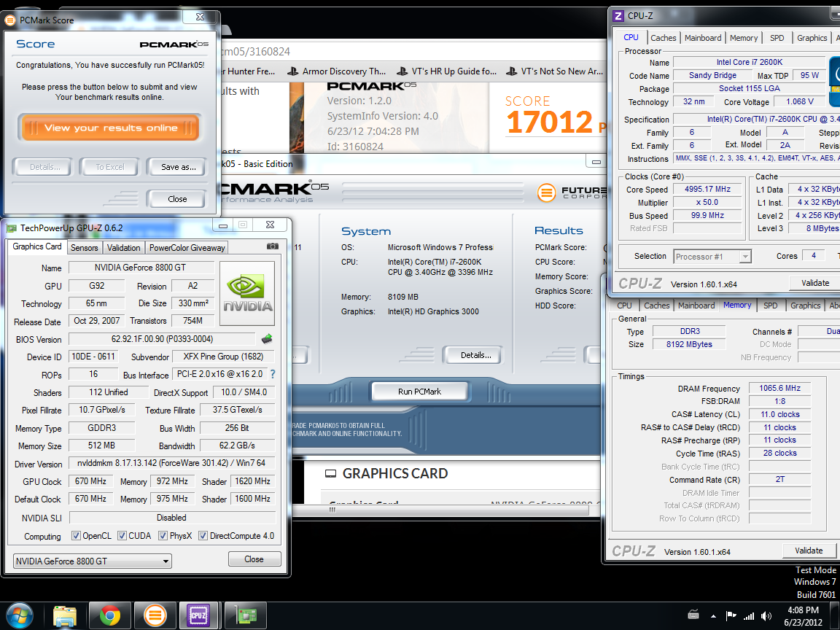Viewport: 840px width, 630px height.
Task: Open the Graphics tab in top CPU-Z window
Action: [812, 38]
